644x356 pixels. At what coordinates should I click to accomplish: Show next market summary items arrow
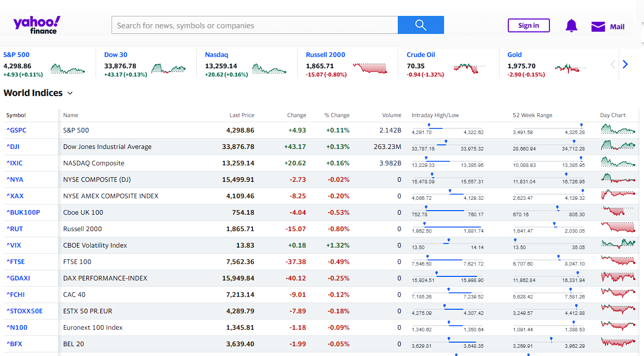click(625, 64)
